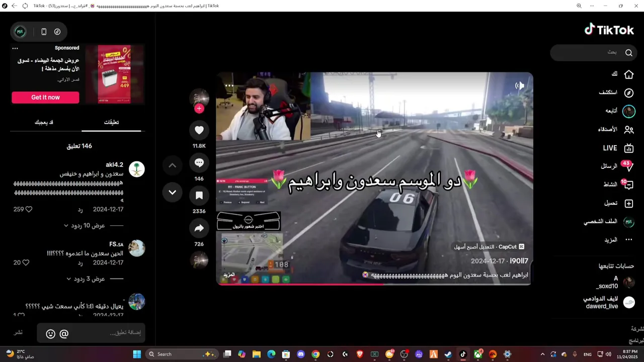Open استكشف Explore page
The image size is (644, 362).
tap(616, 93)
